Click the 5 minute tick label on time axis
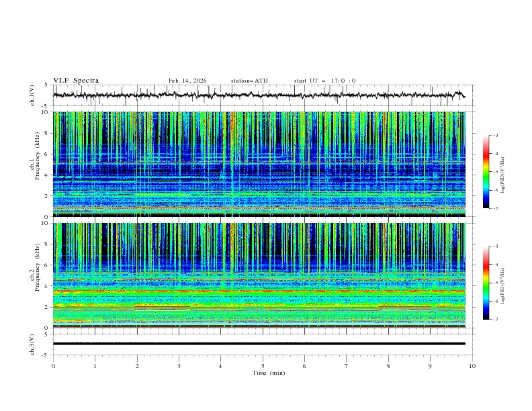Screen dimensions: 532x411 tap(263, 366)
